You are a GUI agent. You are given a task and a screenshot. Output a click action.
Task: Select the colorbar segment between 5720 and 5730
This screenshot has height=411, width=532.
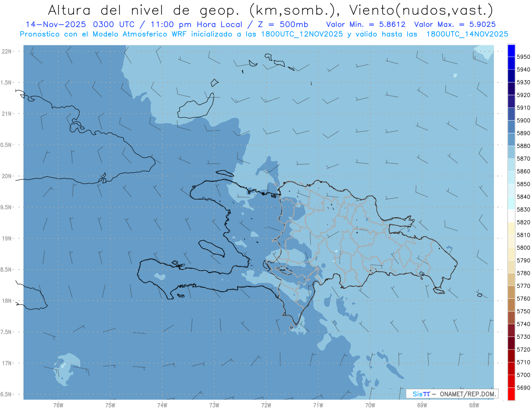coord(511,343)
